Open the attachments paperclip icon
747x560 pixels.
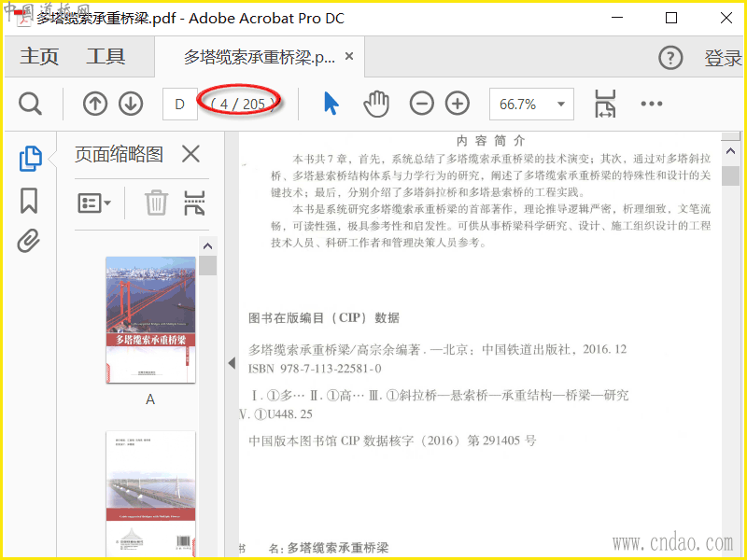[x=29, y=241]
